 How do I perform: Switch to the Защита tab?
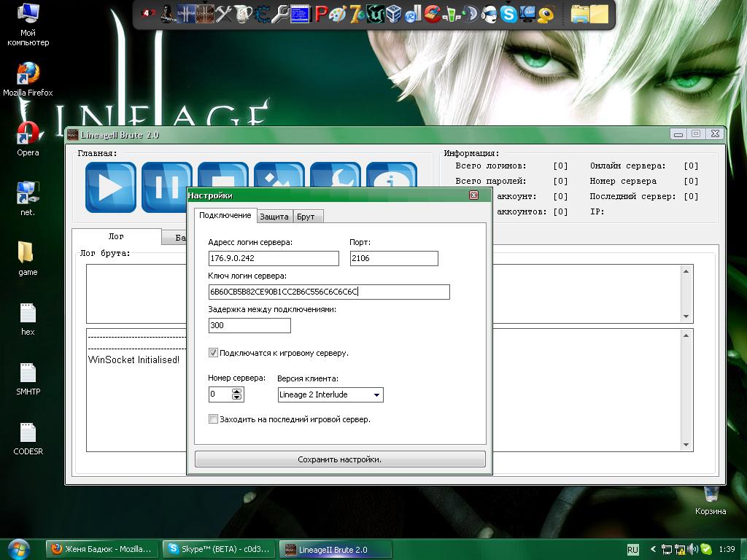point(274,217)
